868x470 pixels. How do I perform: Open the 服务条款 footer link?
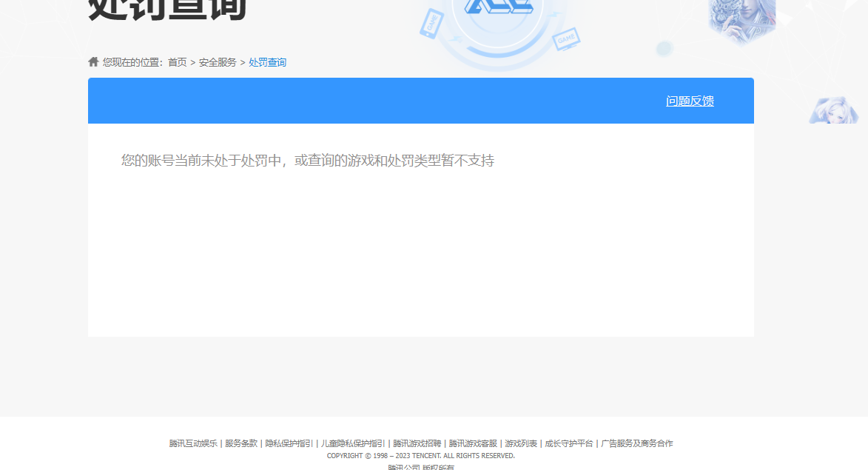[241, 443]
